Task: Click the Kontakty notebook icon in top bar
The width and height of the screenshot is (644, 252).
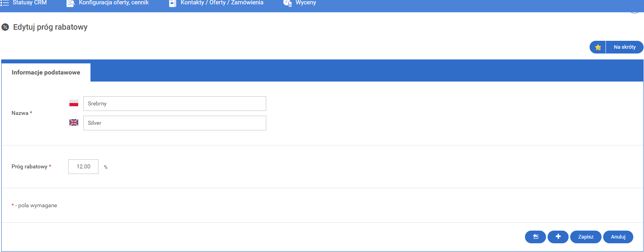Action: pos(173,3)
